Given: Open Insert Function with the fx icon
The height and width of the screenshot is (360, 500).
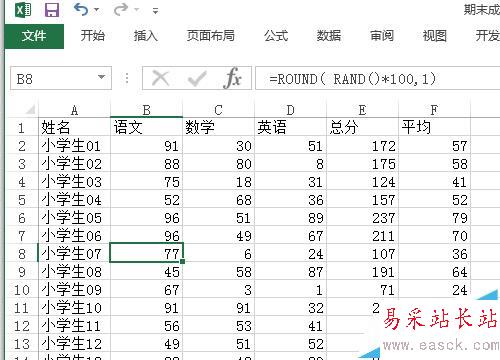Looking at the screenshot, I should pos(232,78).
